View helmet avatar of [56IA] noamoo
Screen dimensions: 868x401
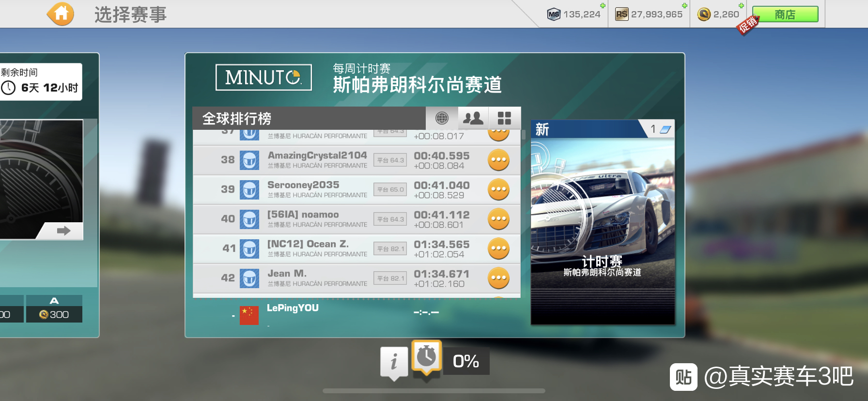(249, 219)
